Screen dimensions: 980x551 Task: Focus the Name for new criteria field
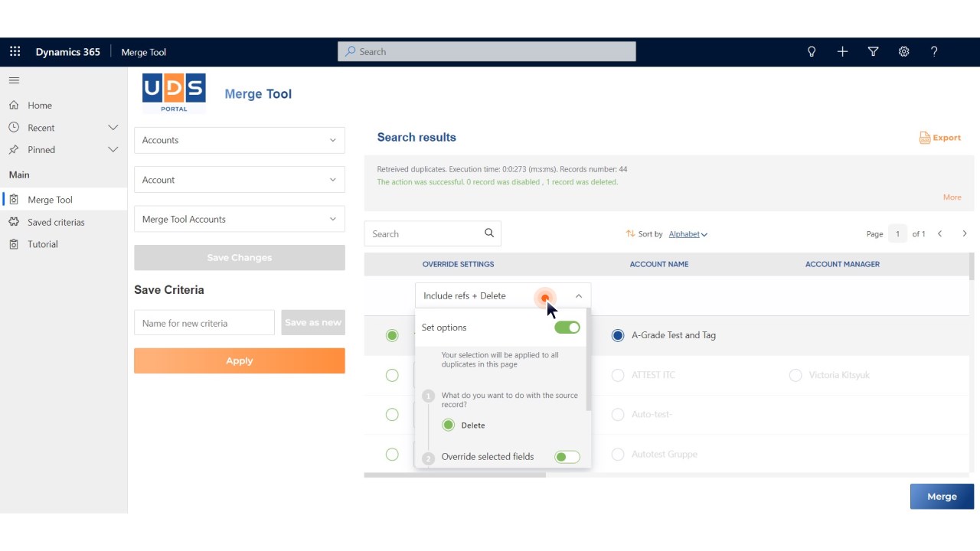pyautogui.click(x=204, y=323)
